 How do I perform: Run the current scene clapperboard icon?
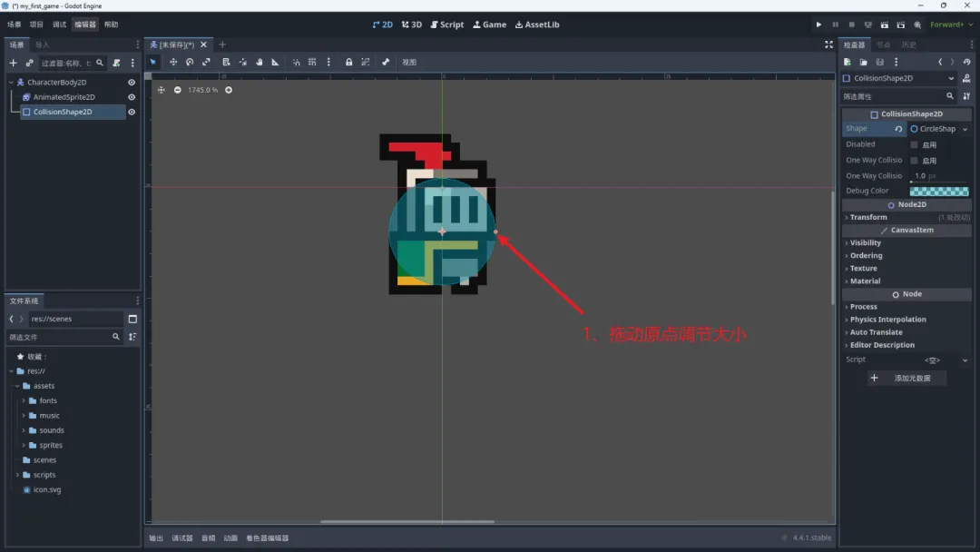click(885, 25)
